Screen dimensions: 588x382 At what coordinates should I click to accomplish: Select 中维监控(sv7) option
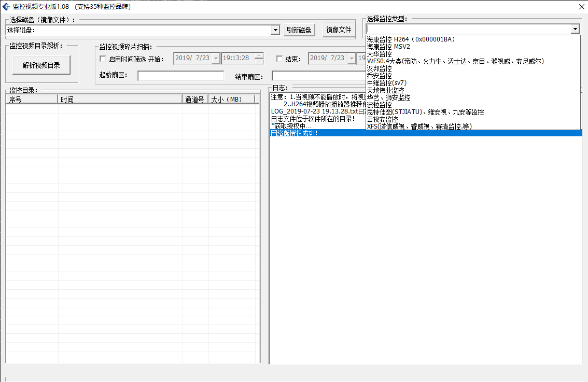tap(473, 83)
